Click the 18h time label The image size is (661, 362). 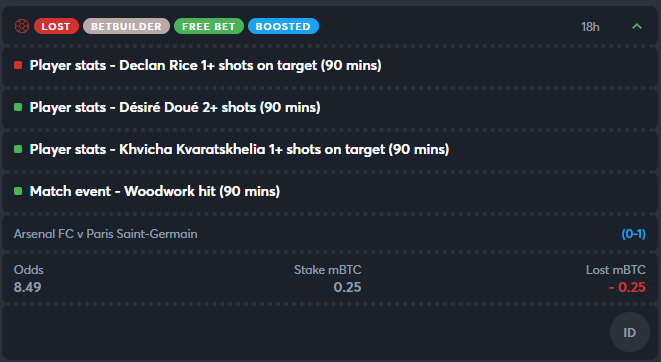pyautogui.click(x=590, y=27)
